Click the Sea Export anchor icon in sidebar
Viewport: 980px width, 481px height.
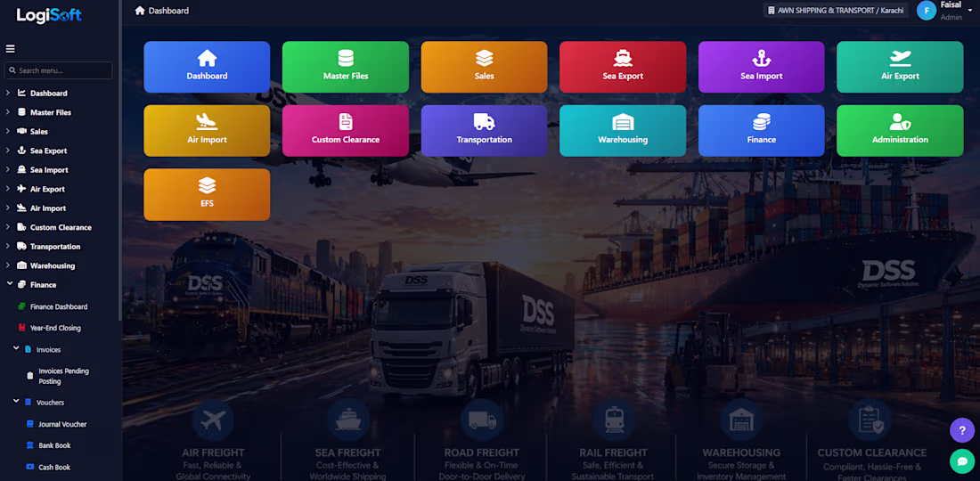22,151
